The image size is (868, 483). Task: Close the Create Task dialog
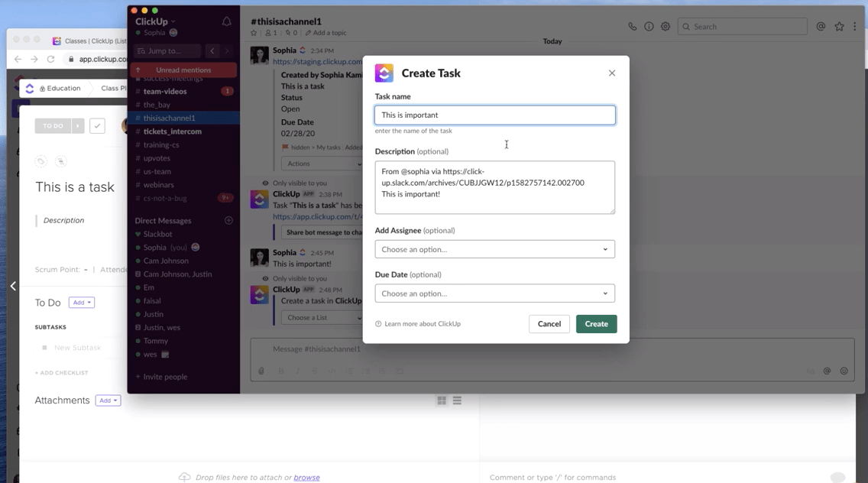coord(612,73)
